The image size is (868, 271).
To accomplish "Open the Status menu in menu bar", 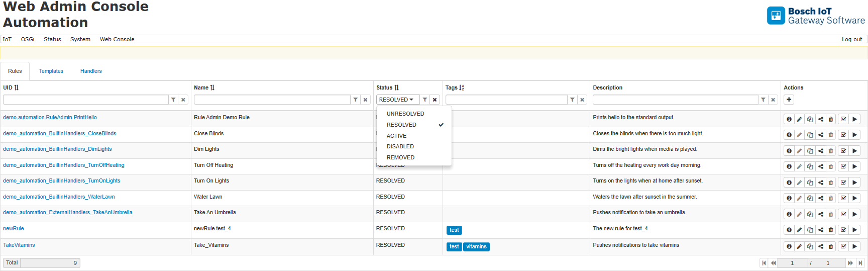I will (x=52, y=39).
